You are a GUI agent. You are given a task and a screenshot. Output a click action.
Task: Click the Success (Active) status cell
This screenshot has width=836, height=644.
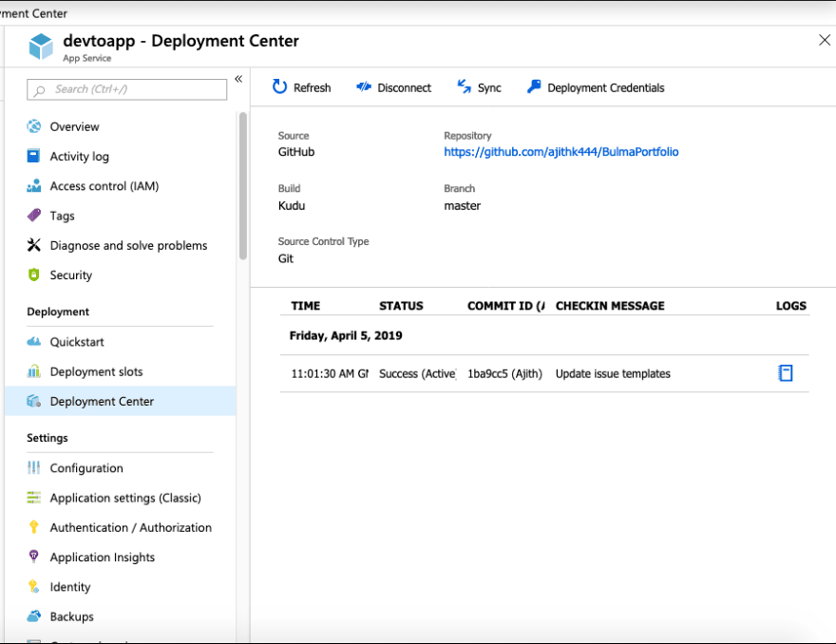[x=417, y=373]
